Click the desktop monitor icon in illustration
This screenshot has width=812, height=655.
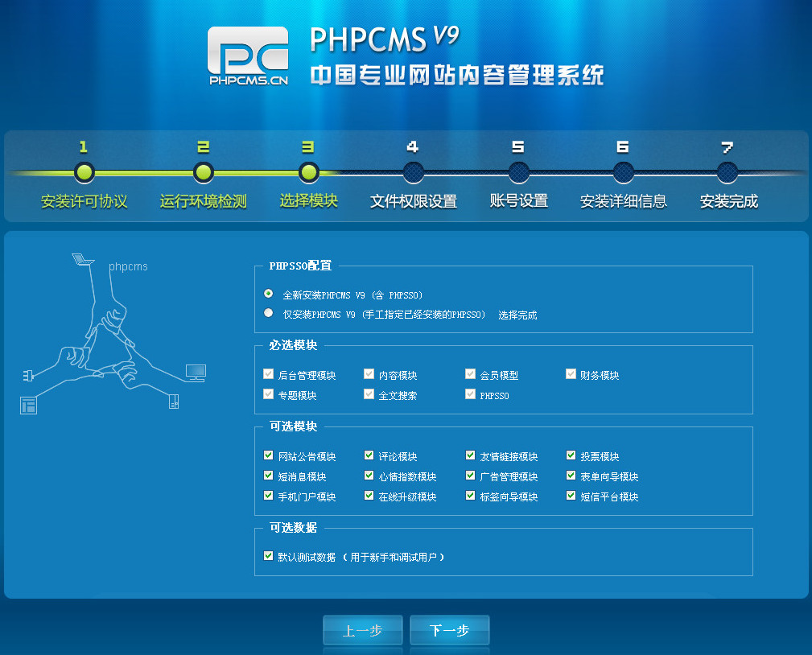click(196, 373)
